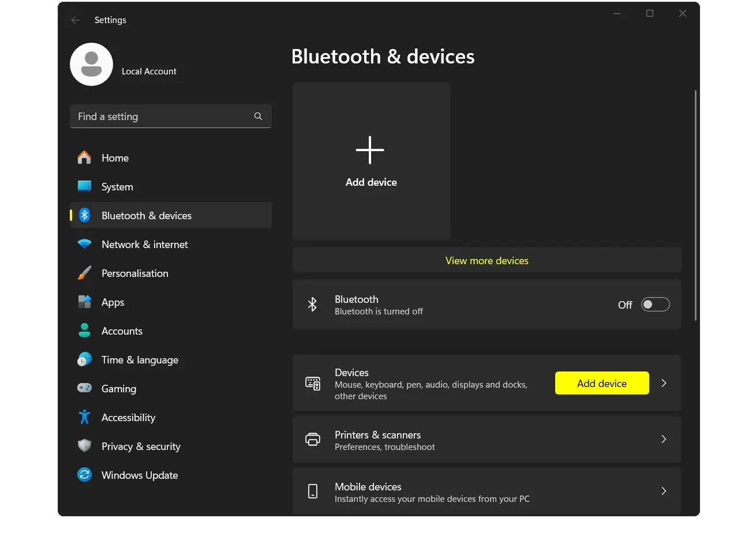Click the Local Account name
756x544 pixels.
(149, 72)
